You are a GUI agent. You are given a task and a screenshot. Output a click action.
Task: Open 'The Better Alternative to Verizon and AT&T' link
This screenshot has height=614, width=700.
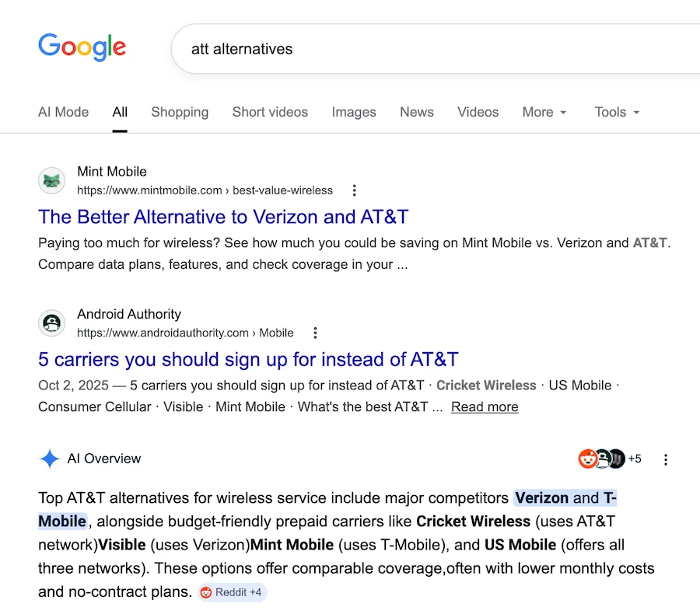point(222,217)
